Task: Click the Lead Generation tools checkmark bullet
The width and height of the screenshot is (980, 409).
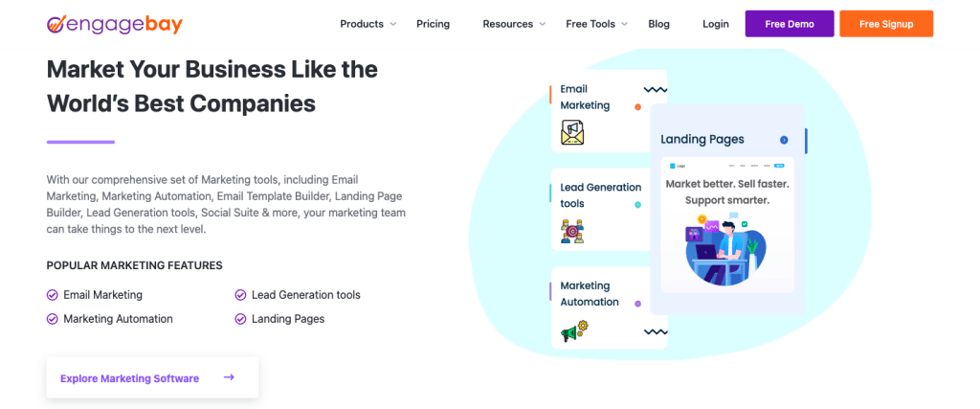Action: click(x=240, y=295)
